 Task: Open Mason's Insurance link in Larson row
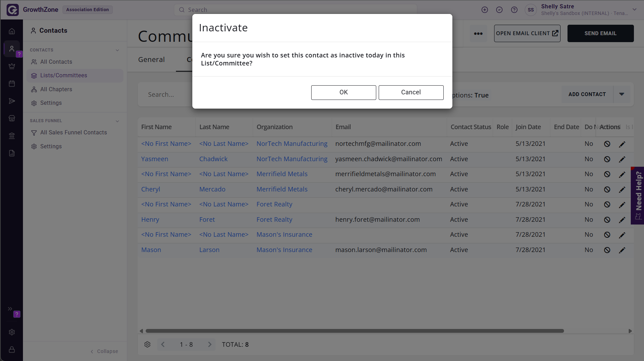pos(284,250)
